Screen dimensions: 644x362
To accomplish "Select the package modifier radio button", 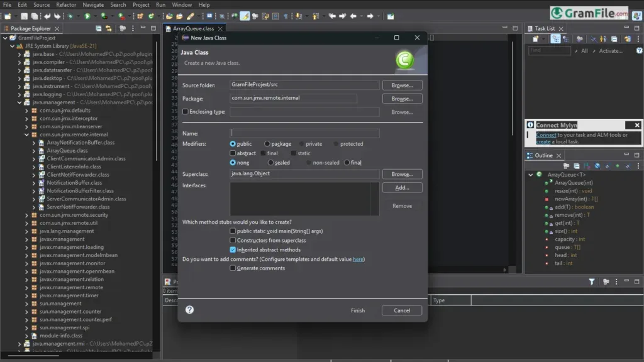I will [267, 144].
